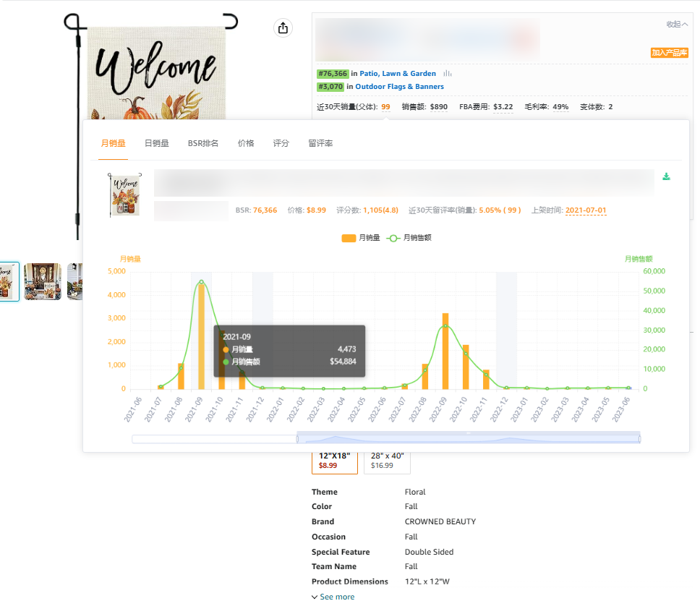The image size is (700, 606).
Task: Click the 2021-09 peak point on the green line
Action: (x=201, y=282)
